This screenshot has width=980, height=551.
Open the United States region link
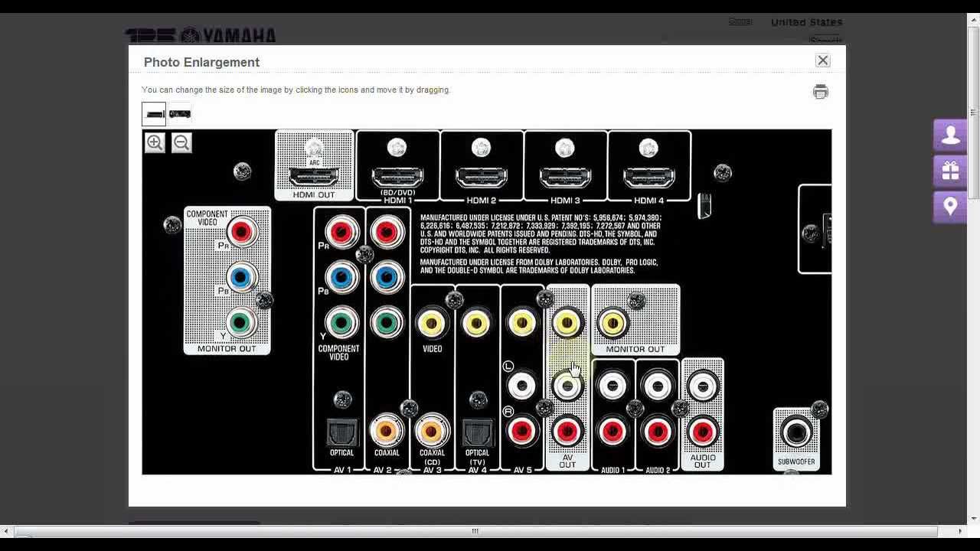coord(806,22)
